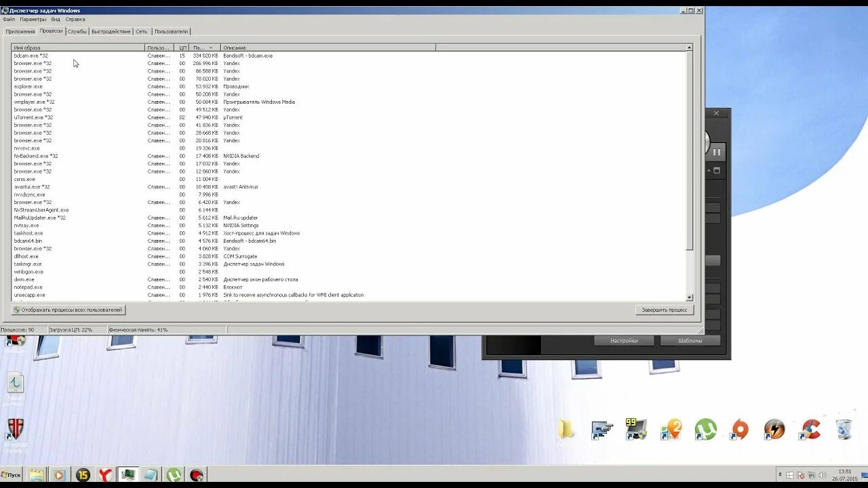868x488 pixels.
Task: Select the uTorrent.exe *32 process row
Action: coord(349,117)
